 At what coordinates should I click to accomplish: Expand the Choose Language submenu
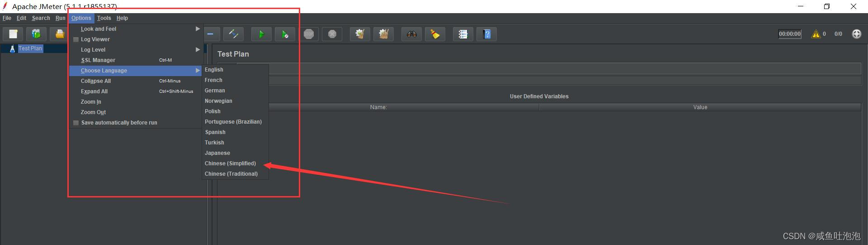[135, 71]
